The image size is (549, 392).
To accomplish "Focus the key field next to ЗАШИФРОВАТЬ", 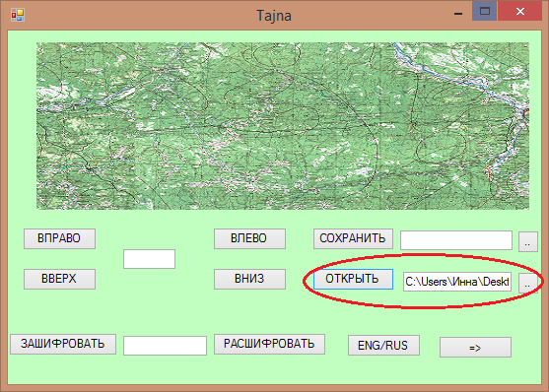I will [x=165, y=346].
